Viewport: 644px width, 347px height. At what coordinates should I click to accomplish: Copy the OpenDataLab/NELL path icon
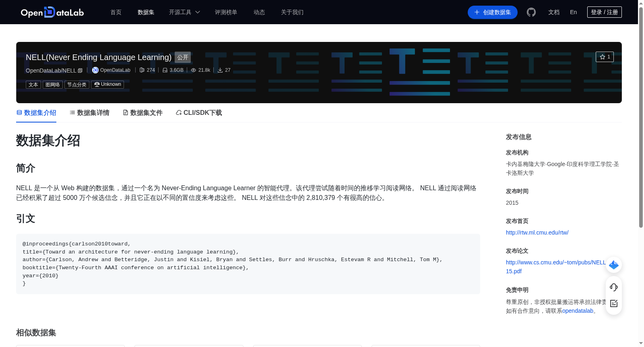(80, 71)
